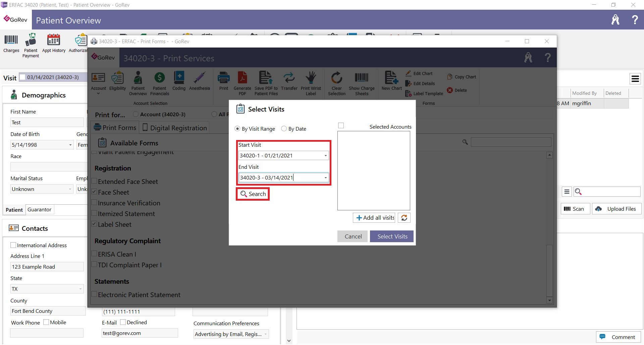644x345 pixels.
Task: Switch to Digital Registration tab
Action: tap(174, 128)
